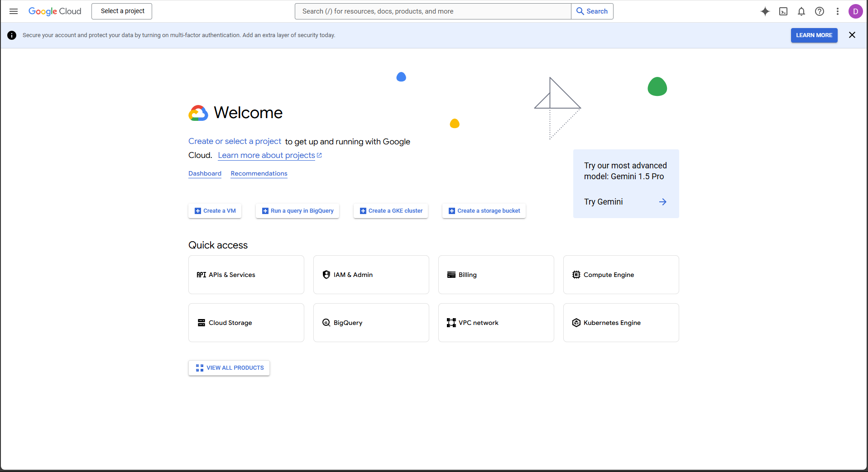Image resolution: width=868 pixels, height=472 pixels.
Task: Open APIs & Services quick access card
Action: [x=246, y=275]
